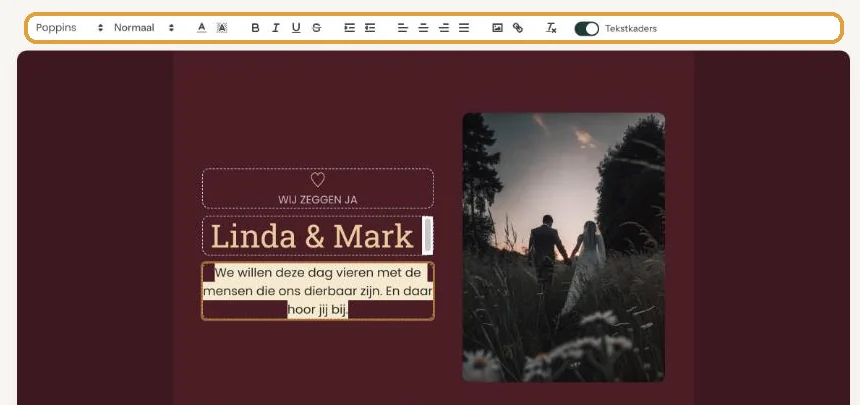The image size is (860, 405).
Task: Toggle italic formatting
Action: pyautogui.click(x=275, y=27)
